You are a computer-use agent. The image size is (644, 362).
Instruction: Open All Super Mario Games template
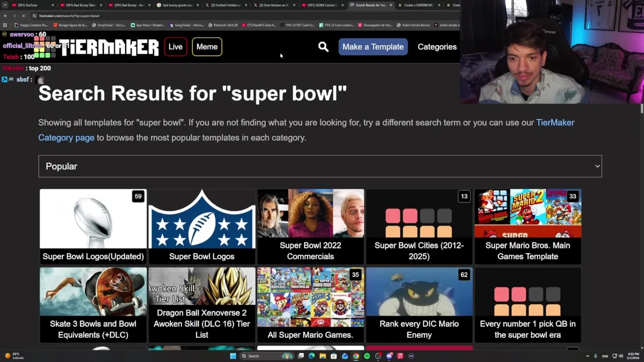pos(310,305)
